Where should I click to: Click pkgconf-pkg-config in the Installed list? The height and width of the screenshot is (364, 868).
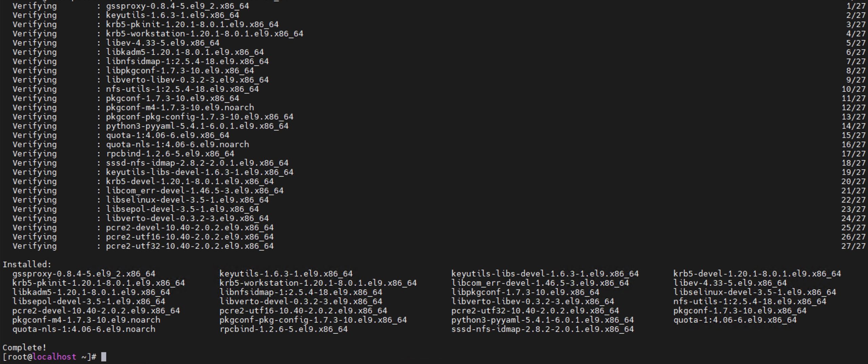click(313, 320)
